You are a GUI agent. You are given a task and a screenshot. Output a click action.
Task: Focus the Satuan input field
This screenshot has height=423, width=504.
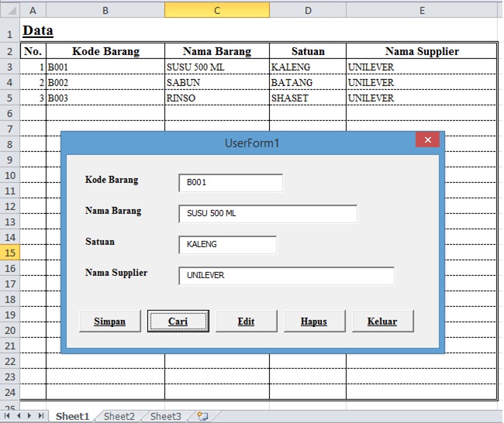click(227, 245)
